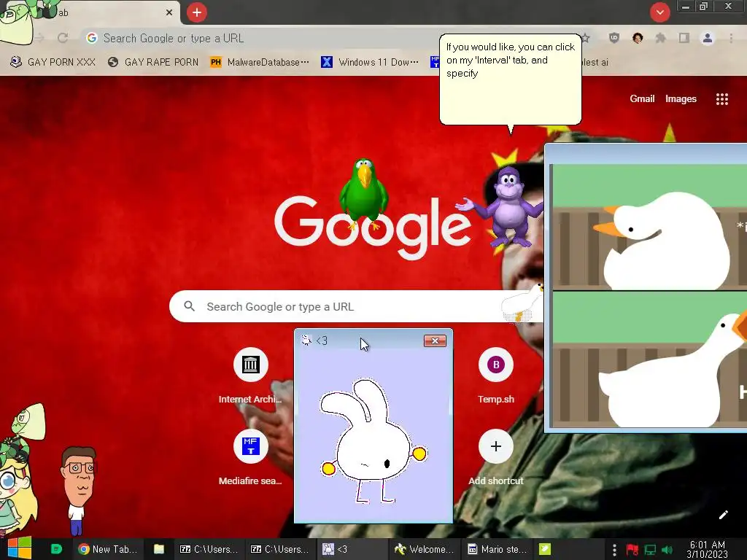747x560 pixels.
Task: Switch to the <3 taskbar item
Action: (352, 549)
